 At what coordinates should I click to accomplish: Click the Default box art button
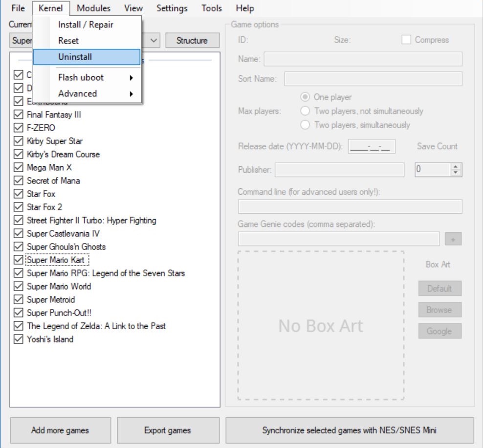(439, 289)
